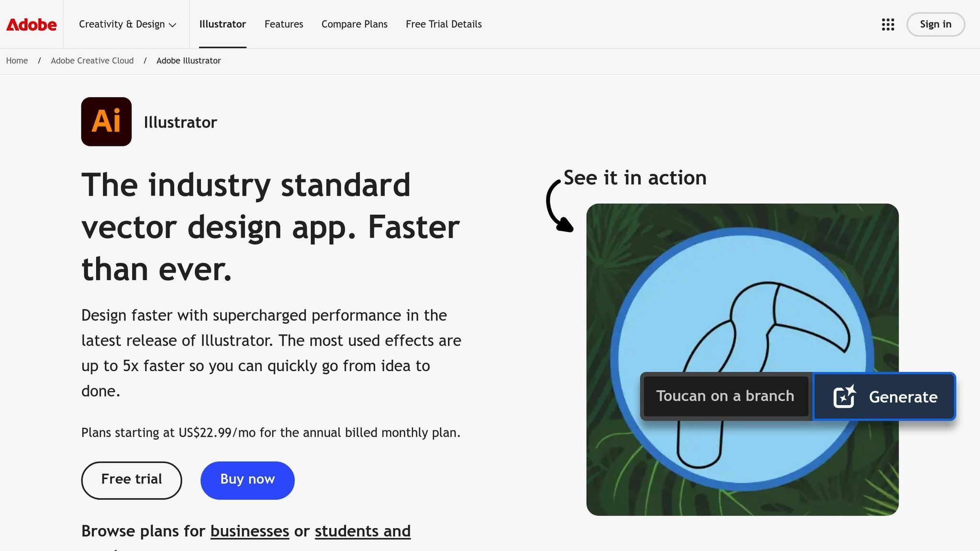Open the businesses plans link
The height and width of the screenshot is (551, 980).
click(x=249, y=531)
